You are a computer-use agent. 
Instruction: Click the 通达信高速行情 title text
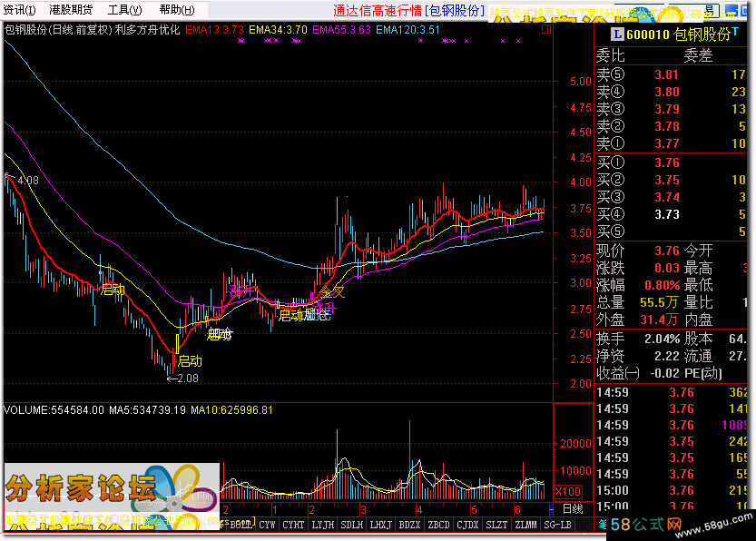click(x=378, y=11)
